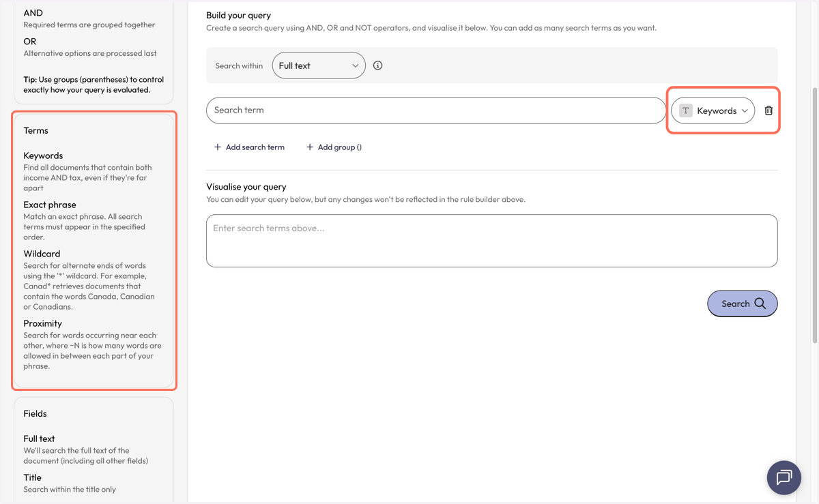The height and width of the screenshot is (504, 819).
Task: Add group () to the query
Action: (x=334, y=147)
